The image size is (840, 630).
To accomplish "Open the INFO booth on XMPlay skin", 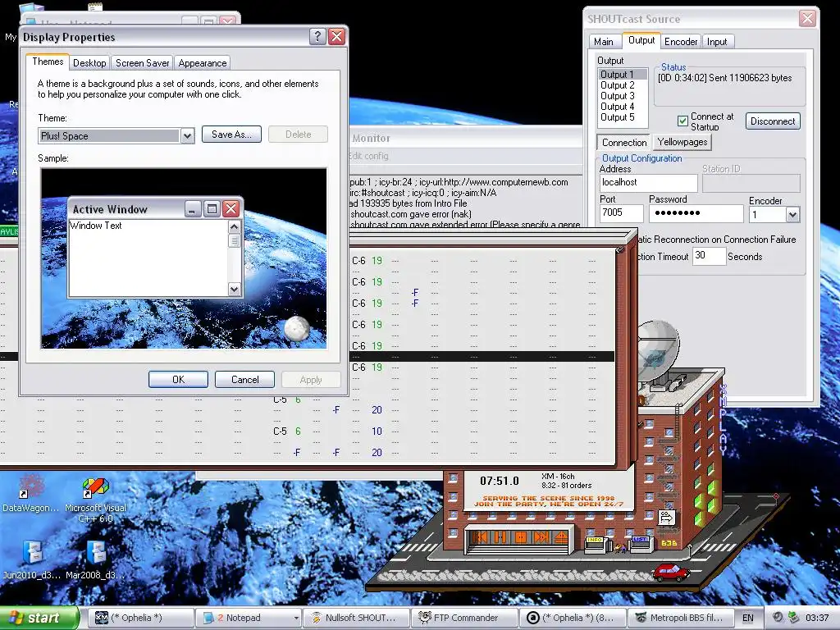I will click(595, 545).
